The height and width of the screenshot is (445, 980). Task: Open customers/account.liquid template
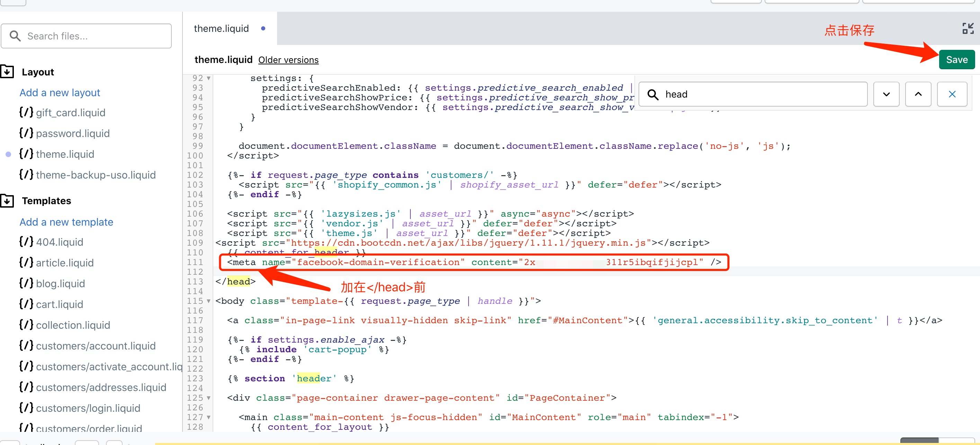[96, 346]
